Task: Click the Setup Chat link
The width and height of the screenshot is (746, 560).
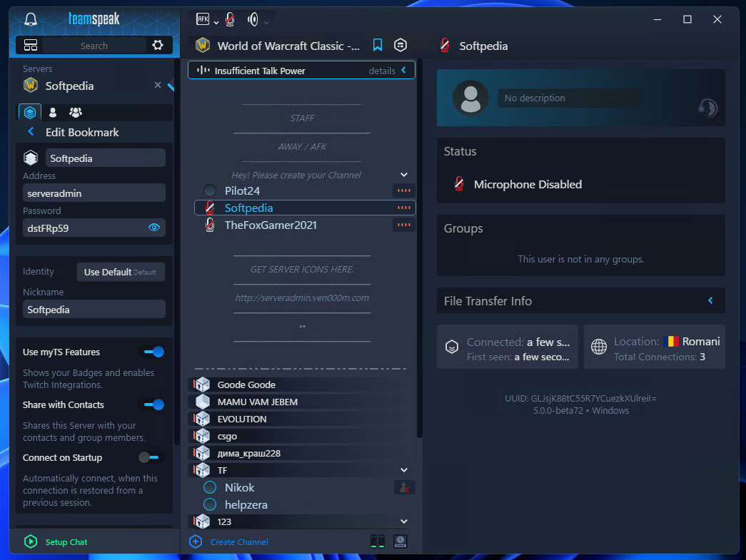Action: [66, 542]
